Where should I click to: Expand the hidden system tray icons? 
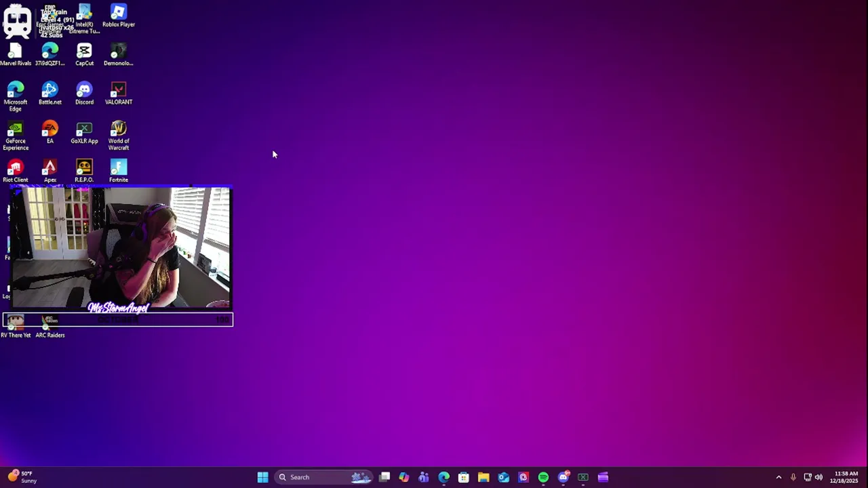(x=778, y=477)
